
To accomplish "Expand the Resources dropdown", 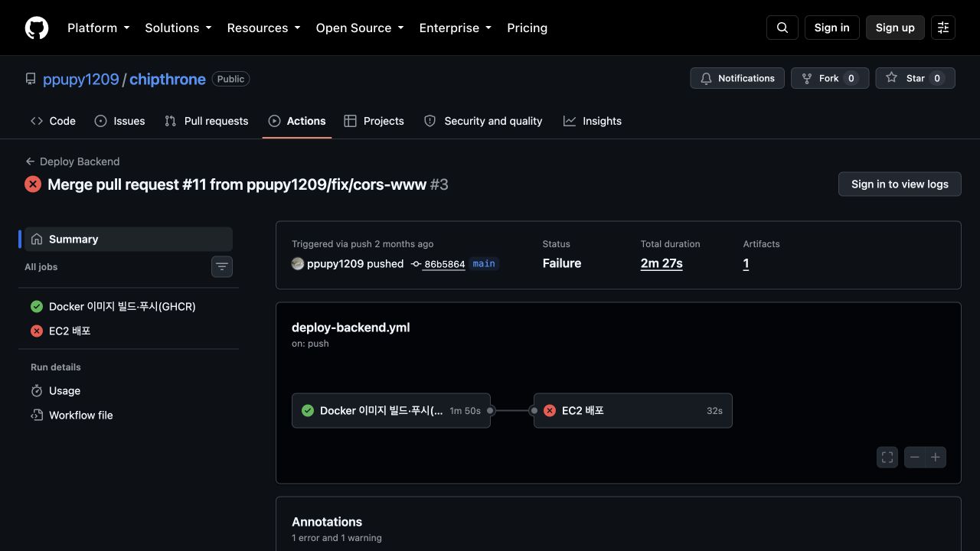I will 264,28.
